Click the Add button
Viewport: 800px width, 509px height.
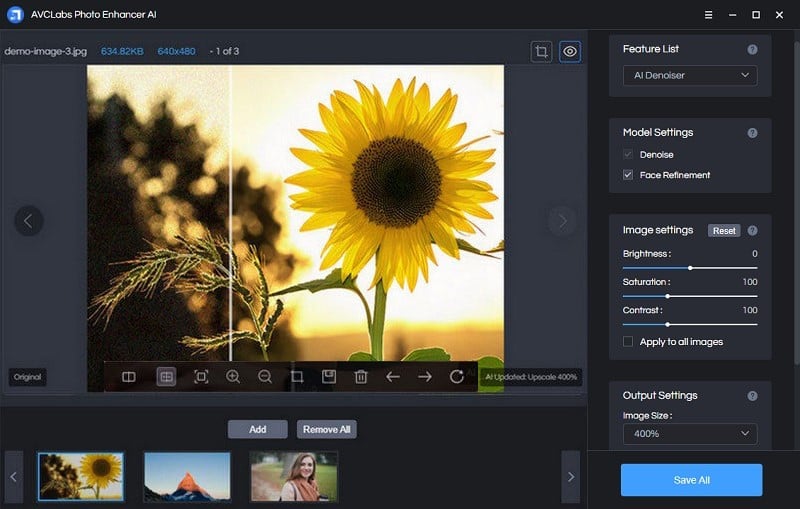[x=258, y=429]
